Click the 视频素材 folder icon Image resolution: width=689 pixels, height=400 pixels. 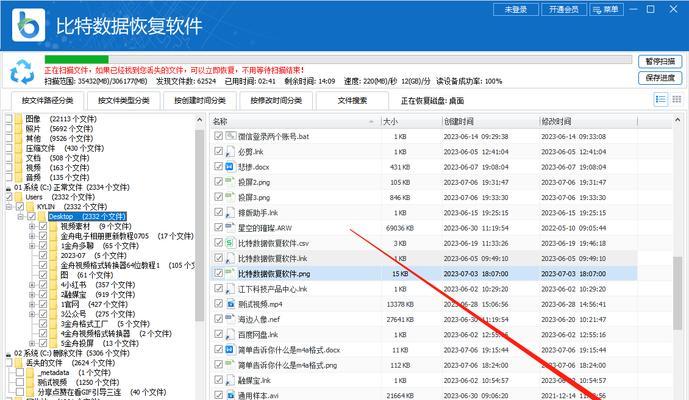coord(54,226)
